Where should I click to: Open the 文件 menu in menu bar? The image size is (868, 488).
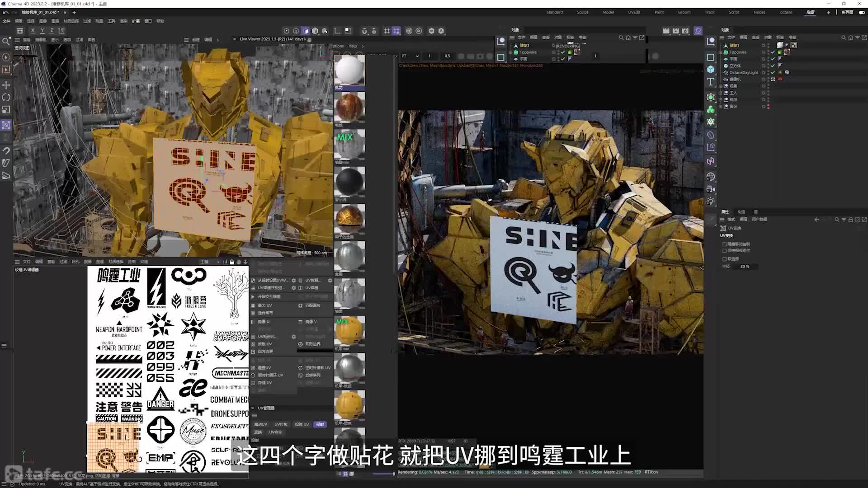(x=6, y=21)
